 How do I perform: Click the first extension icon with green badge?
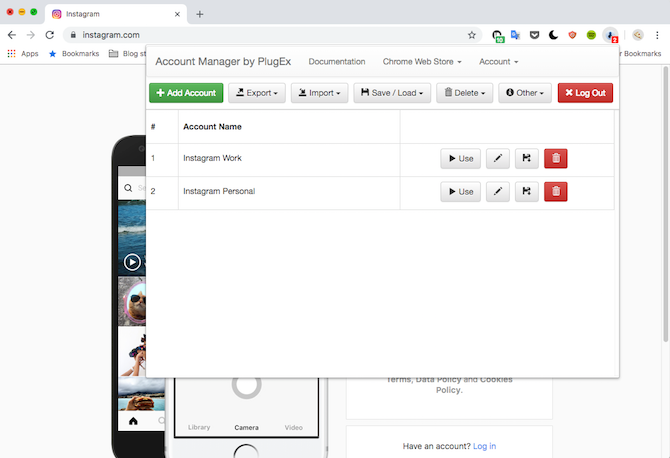pyautogui.click(x=497, y=36)
